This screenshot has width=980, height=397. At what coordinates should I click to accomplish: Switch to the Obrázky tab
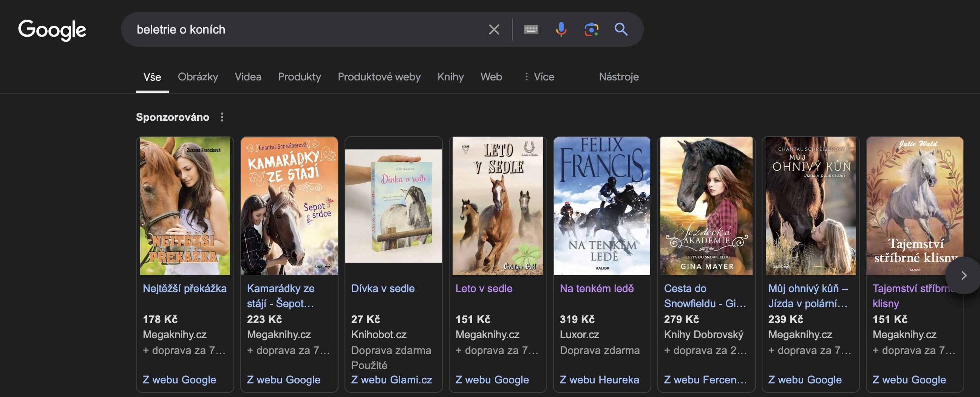198,77
